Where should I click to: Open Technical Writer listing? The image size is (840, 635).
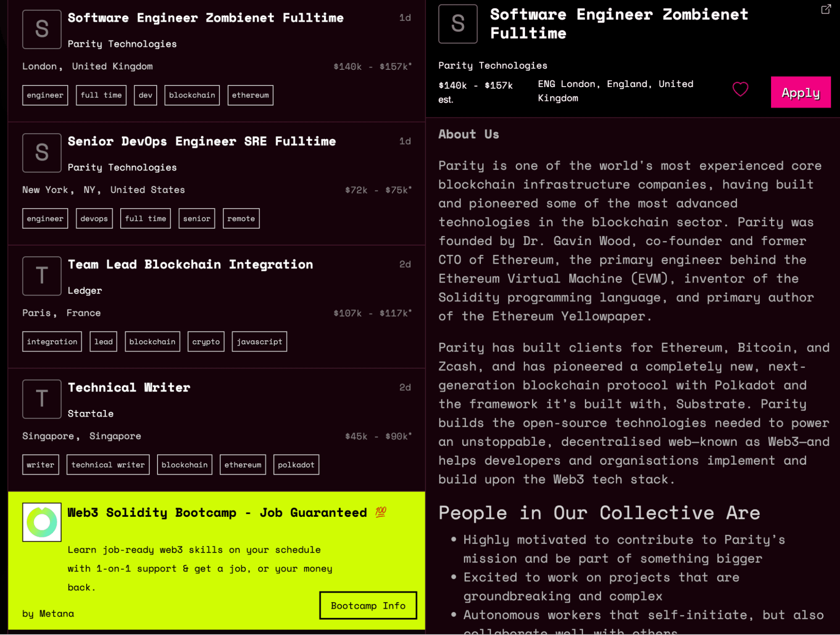(x=129, y=388)
